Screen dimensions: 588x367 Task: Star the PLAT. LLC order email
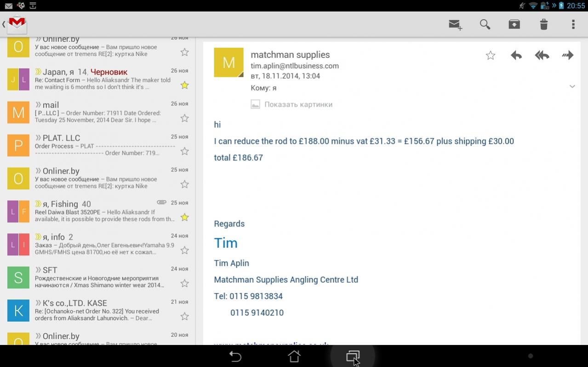click(184, 151)
